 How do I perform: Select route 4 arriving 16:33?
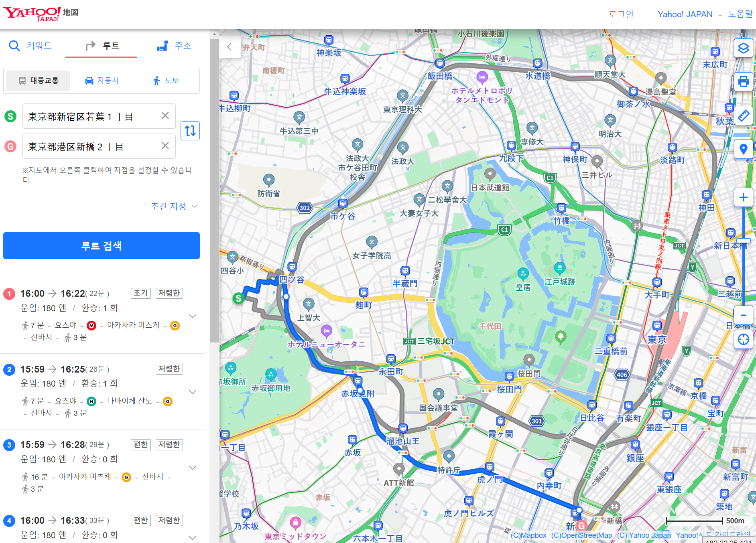pos(102,525)
